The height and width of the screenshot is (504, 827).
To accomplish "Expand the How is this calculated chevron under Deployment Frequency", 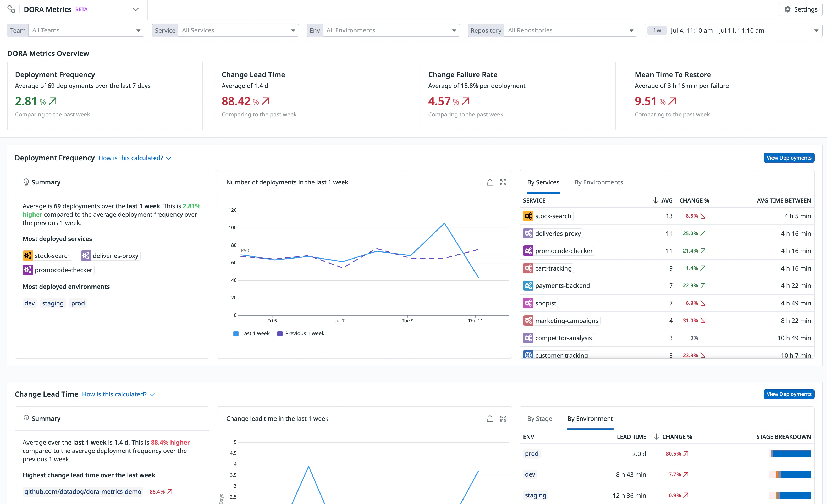I will click(168, 158).
